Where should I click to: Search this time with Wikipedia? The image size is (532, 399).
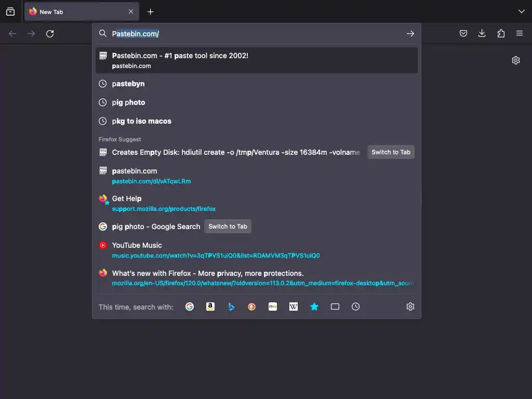click(294, 307)
